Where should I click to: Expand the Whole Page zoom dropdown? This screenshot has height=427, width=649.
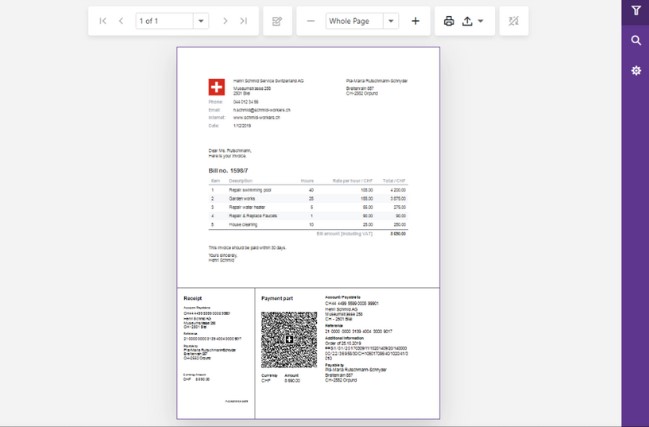tap(390, 21)
